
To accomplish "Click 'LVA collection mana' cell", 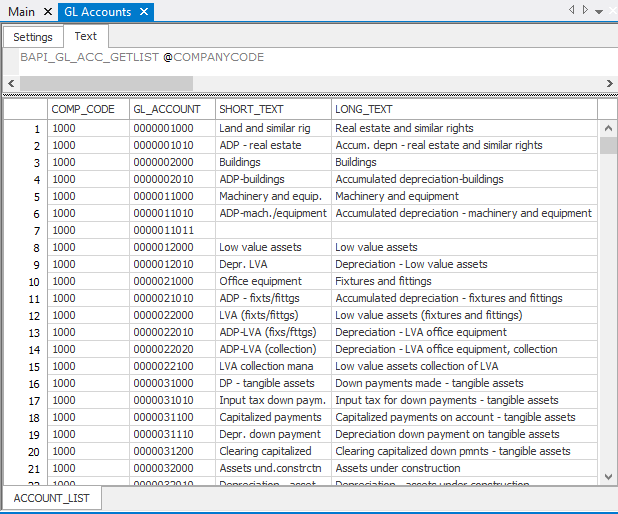I will pyautogui.click(x=273, y=366).
